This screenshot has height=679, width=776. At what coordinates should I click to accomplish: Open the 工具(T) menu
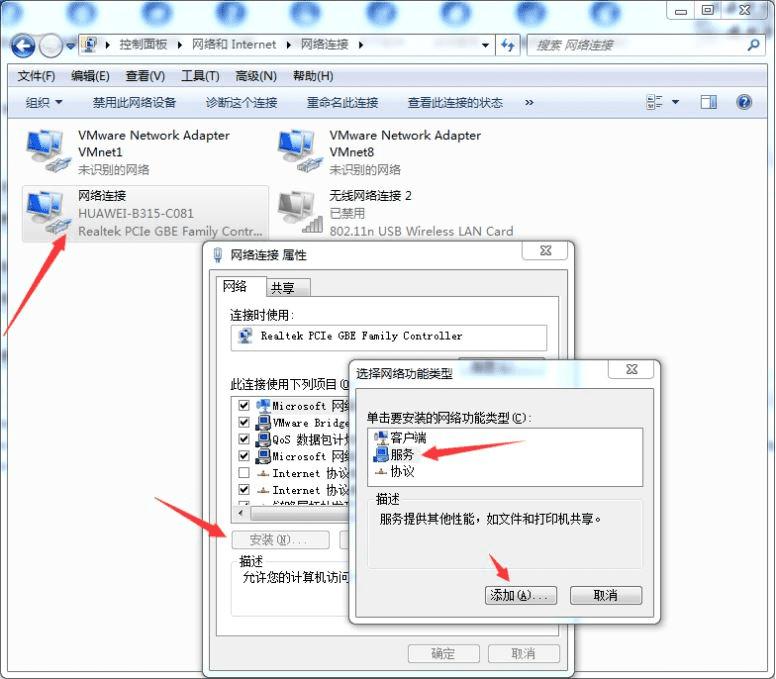(200, 76)
